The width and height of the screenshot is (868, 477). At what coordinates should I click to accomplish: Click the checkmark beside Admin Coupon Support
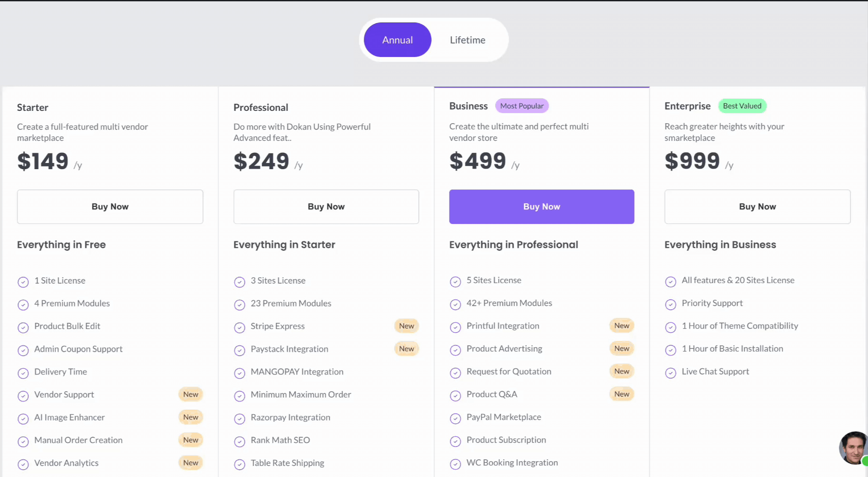coord(23,350)
